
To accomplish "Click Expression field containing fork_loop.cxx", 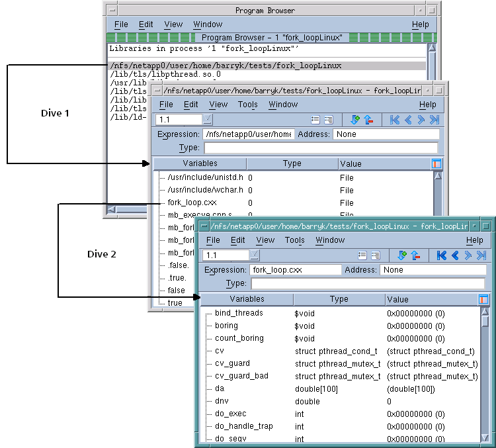I will (x=295, y=270).
